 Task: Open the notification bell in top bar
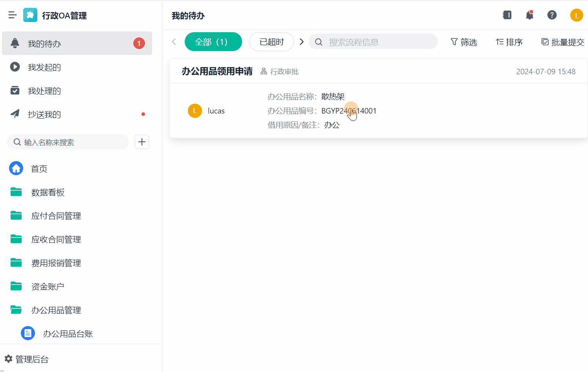pos(529,15)
